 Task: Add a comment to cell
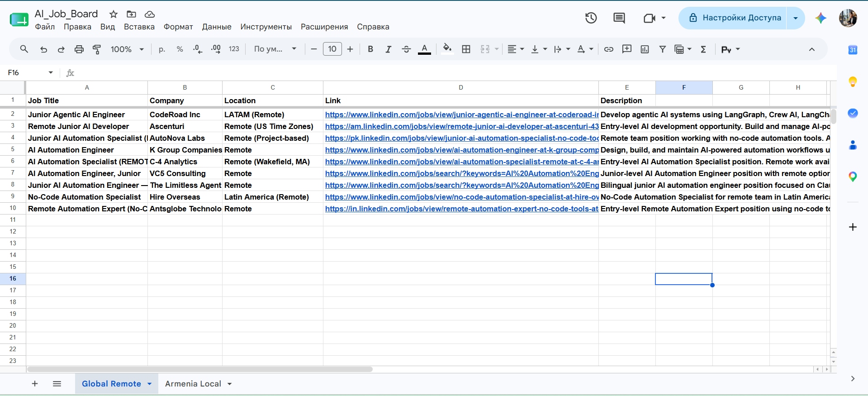click(x=627, y=49)
